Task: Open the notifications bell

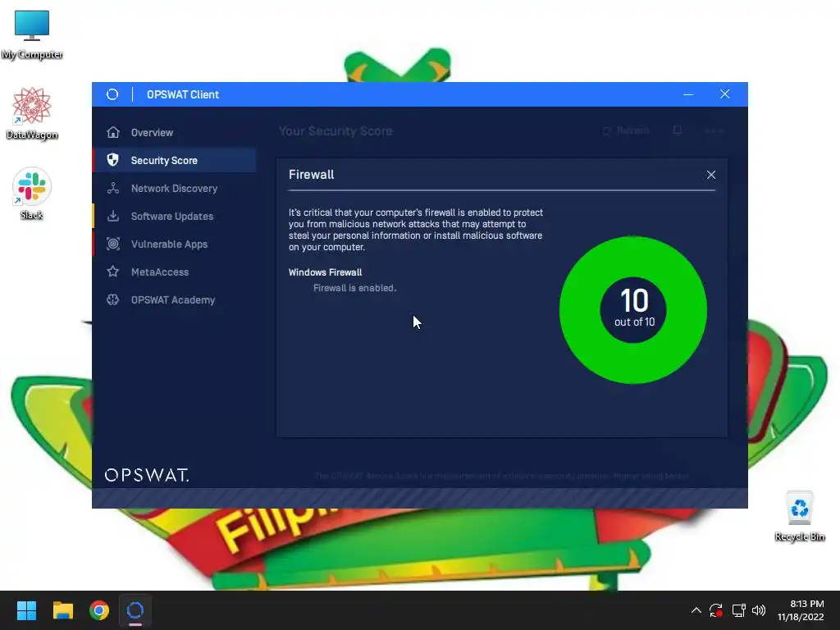Action: [x=678, y=130]
